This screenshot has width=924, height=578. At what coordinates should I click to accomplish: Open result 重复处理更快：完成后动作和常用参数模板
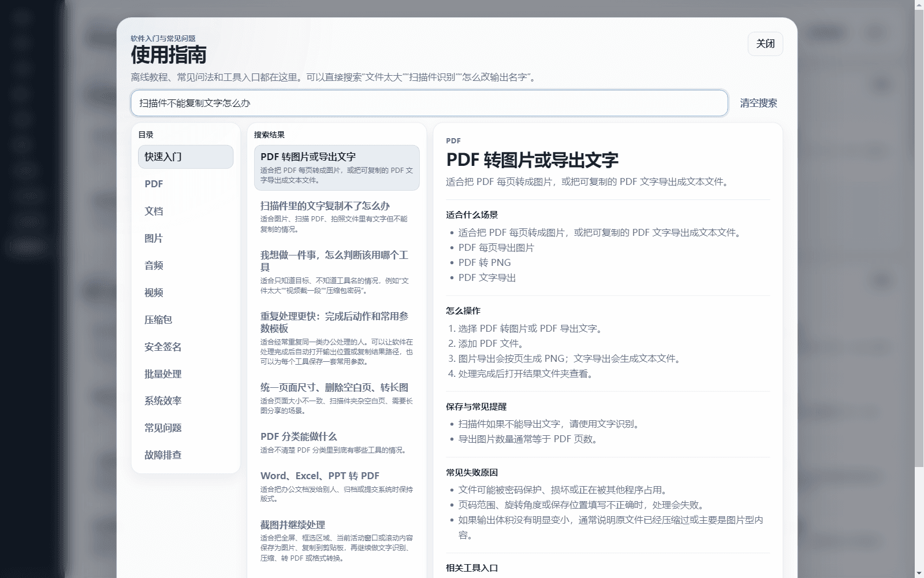337,338
